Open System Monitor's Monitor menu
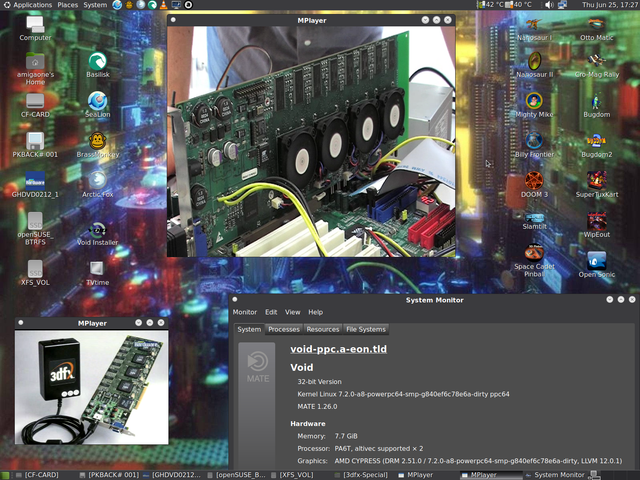This screenshot has height=480, width=640. tap(244, 312)
